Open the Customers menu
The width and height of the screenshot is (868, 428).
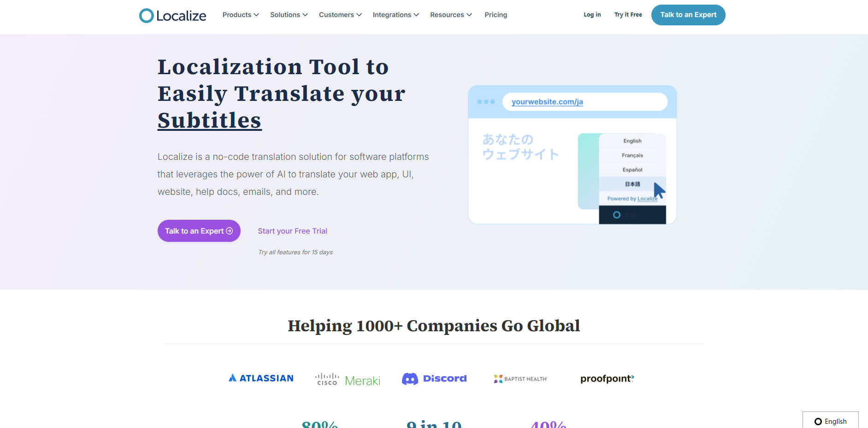click(x=340, y=15)
